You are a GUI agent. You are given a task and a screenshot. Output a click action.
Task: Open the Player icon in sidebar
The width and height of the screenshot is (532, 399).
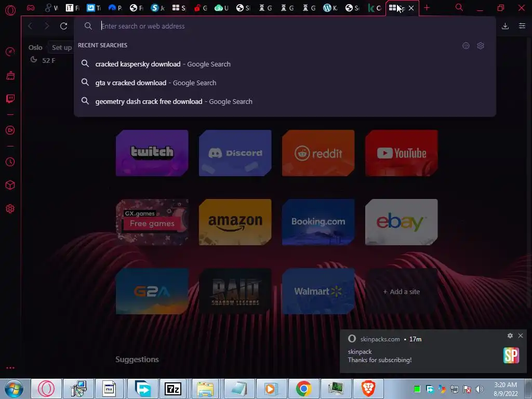pyautogui.click(x=10, y=130)
